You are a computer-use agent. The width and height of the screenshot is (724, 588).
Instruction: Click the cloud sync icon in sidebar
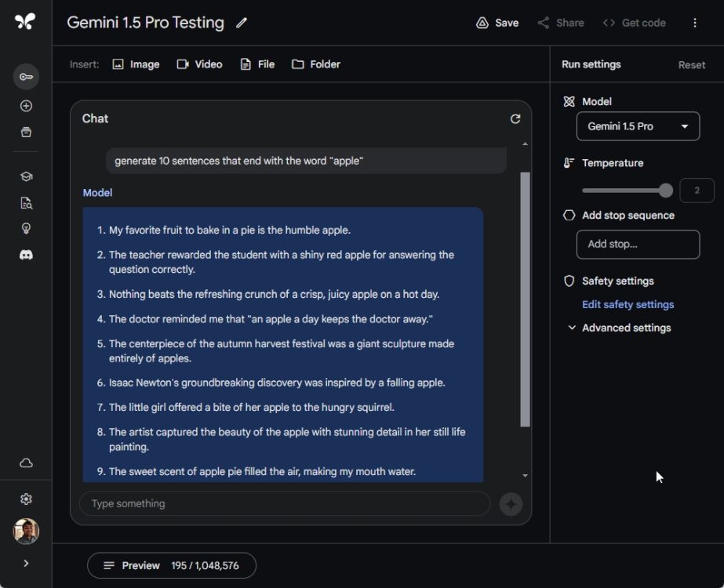point(26,463)
